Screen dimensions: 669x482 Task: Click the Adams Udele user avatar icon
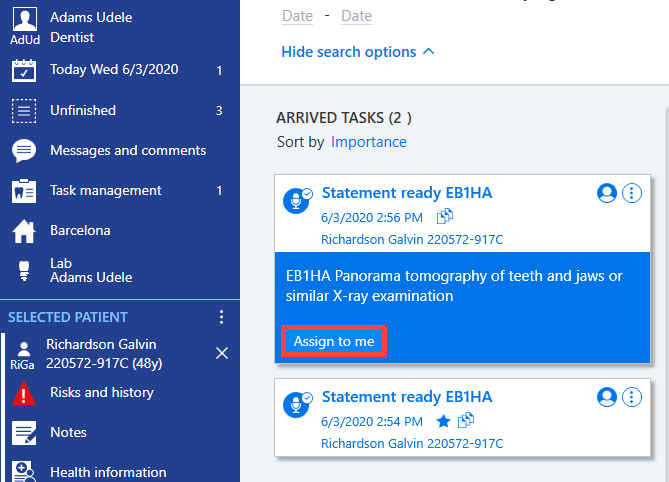point(25,19)
